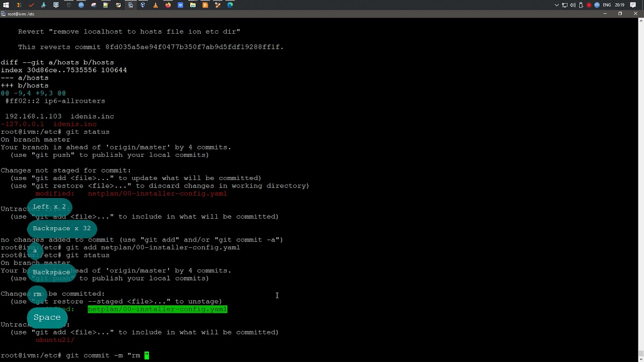Viewport: 644px width, 362px height.
Task: Open the remote desktop monitor taskbar icon
Action: (x=56, y=5)
